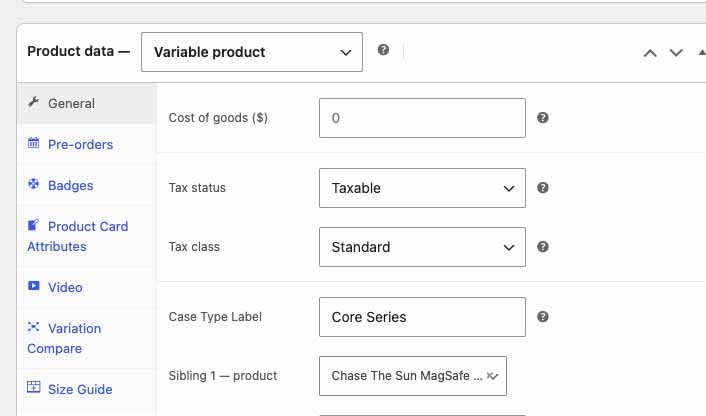Click the 'Cost of goods ($)' label
706x416 pixels.
218,118
